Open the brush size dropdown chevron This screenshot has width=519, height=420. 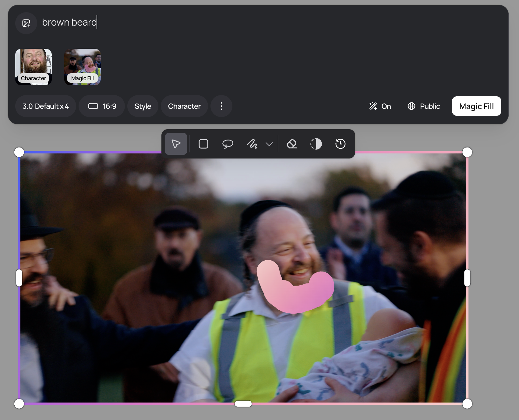click(268, 144)
